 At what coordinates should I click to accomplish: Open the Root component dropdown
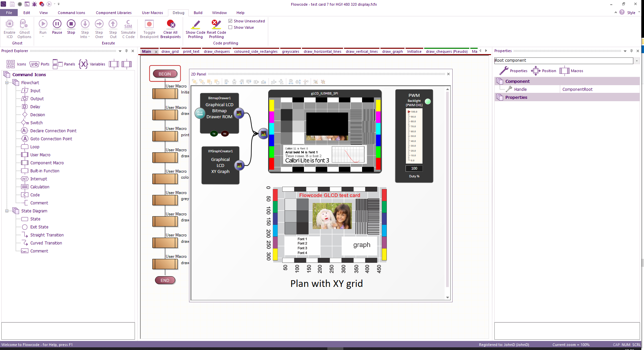[x=637, y=61]
